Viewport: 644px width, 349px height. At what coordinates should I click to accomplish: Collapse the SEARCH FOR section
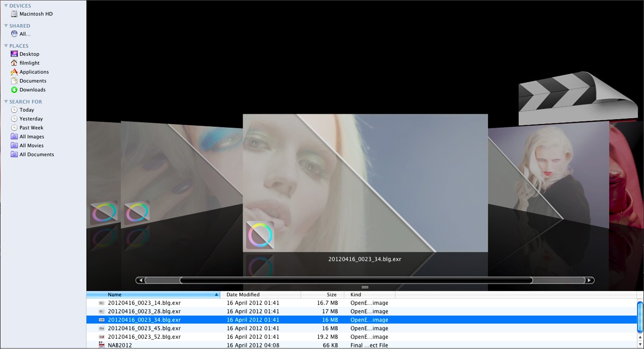coord(6,101)
